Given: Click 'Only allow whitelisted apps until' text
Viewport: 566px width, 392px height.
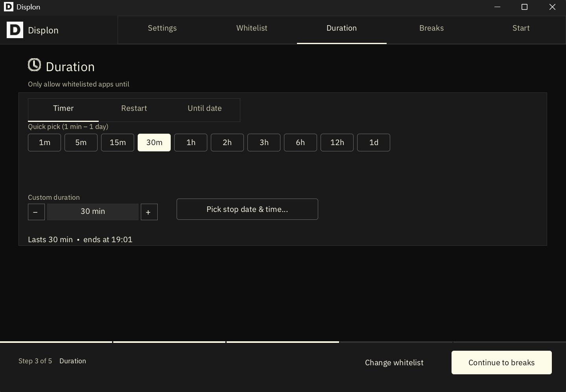Looking at the screenshot, I should 79,84.
